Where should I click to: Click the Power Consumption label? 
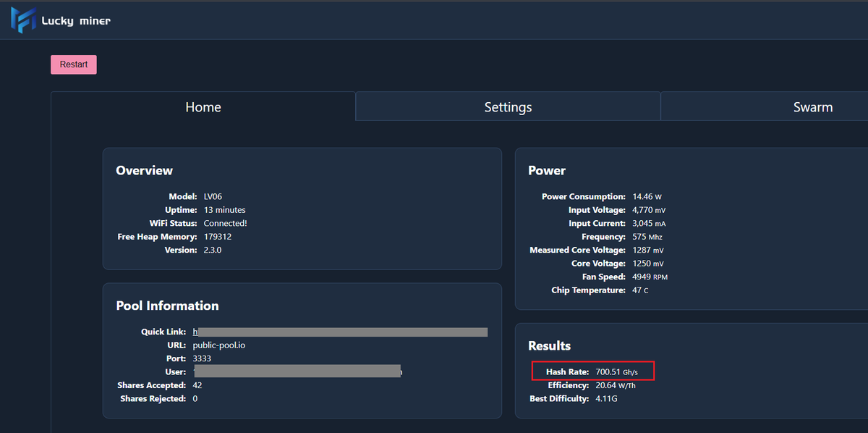584,197
